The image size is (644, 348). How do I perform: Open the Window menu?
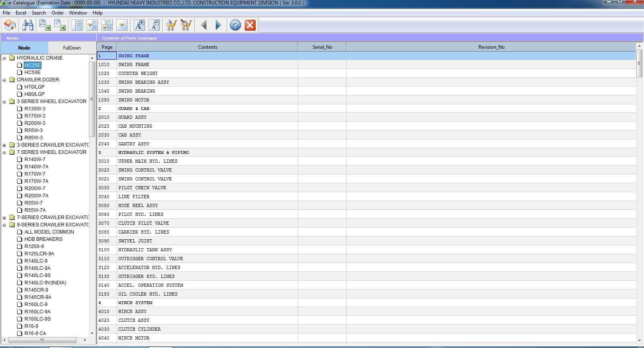[78, 13]
